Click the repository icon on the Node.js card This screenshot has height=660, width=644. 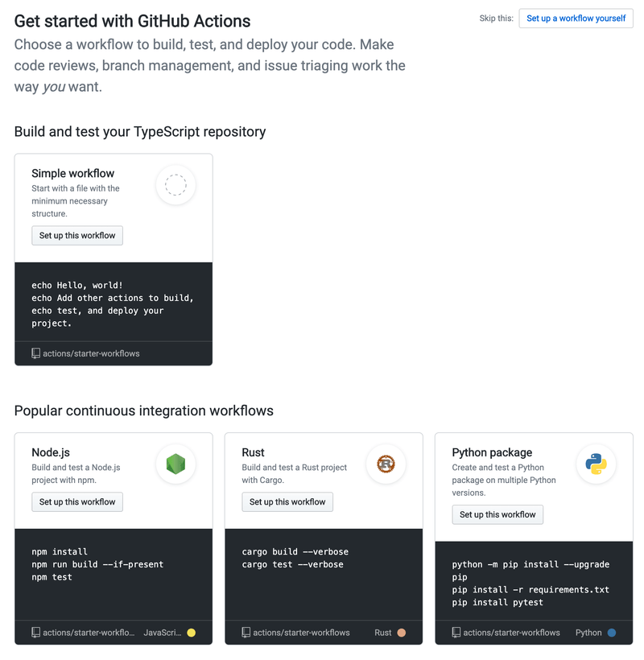tap(34, 633)
